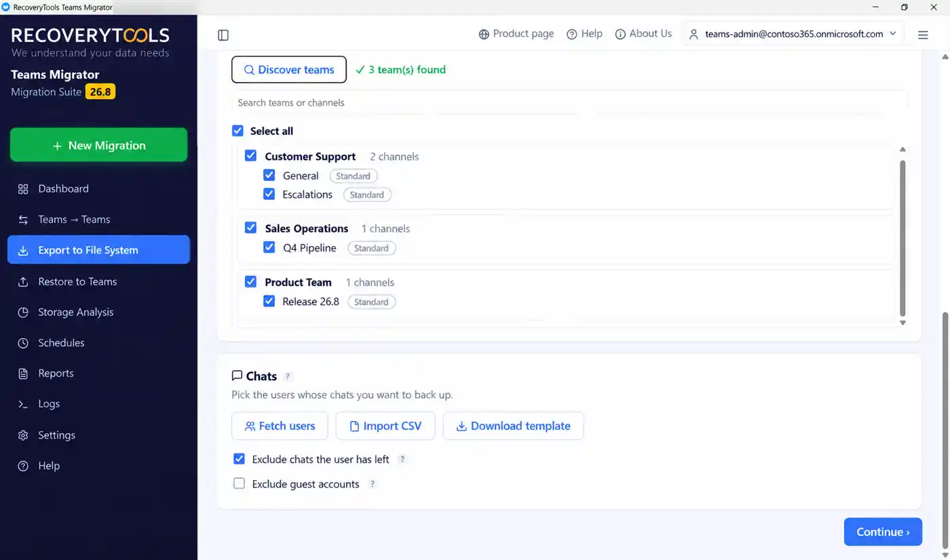The width and height of the screenshot is (950, 560).
Task: Click the New Migration button
Action: click(x=98, y=145)
